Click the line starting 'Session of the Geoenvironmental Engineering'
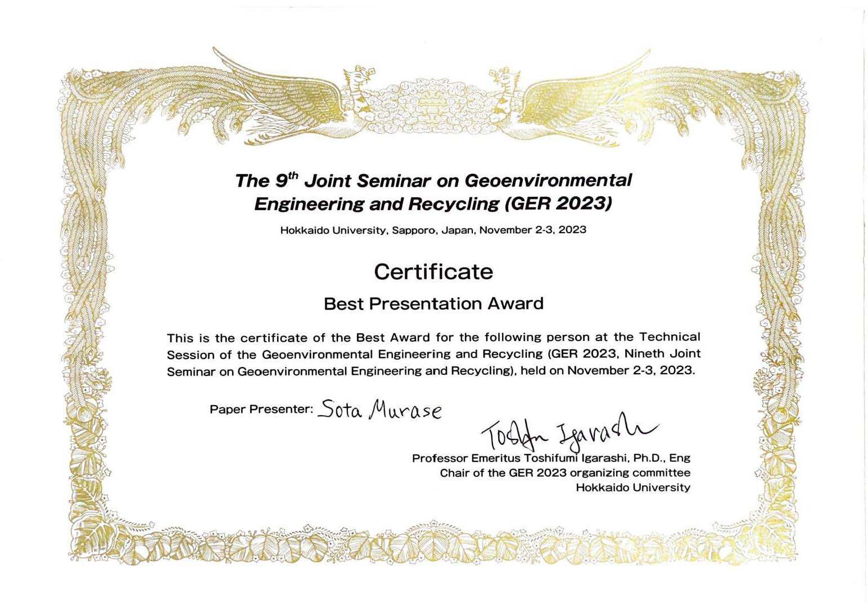Viewport: 868px width, 613px height. (x=433, y=355)
